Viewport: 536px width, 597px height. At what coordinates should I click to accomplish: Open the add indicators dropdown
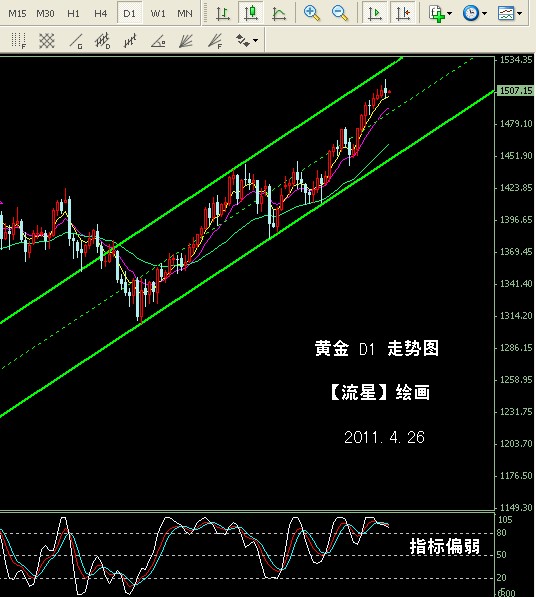tap(440, 13)
